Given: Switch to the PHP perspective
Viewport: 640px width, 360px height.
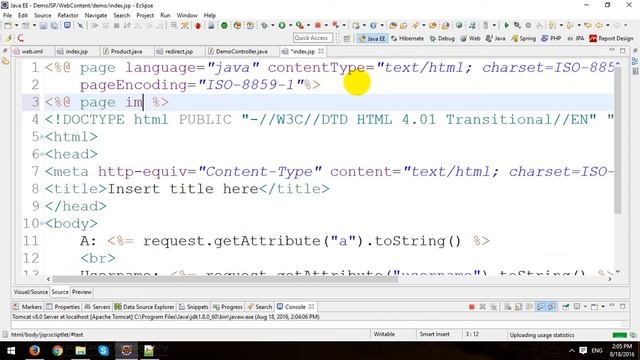Looking at the screenshot, I should (x=551, y=38).
